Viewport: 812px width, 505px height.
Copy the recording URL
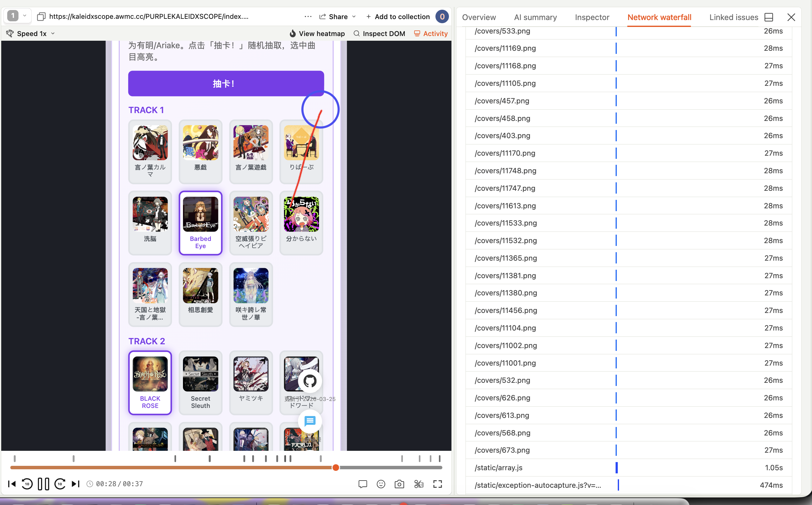pyautogui.click(x=41, y=16)
